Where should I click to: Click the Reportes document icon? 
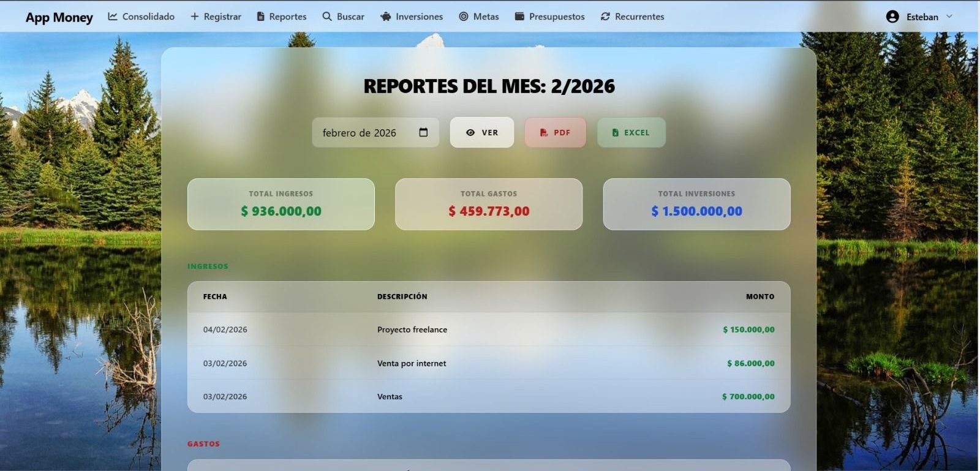click(260, 17)
